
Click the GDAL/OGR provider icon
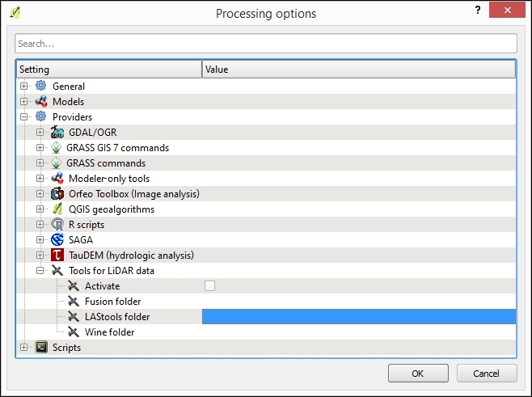point(57,132)
